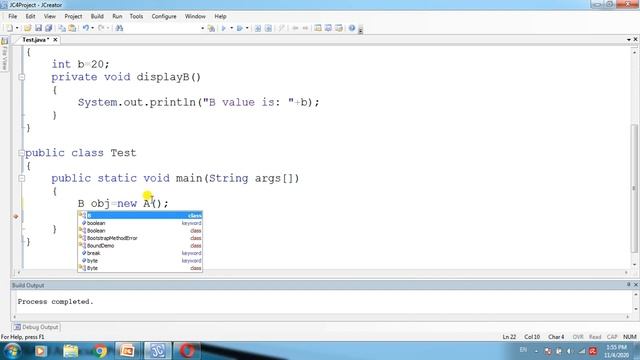
Task: Click the New file toolbar icon
Action: pyautogui.click(x=9, y=28)
